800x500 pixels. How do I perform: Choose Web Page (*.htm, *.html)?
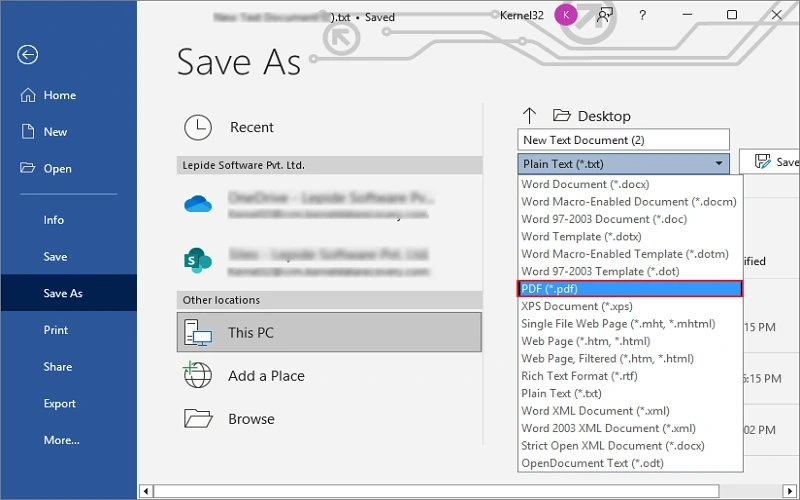[x=630, y=341]
